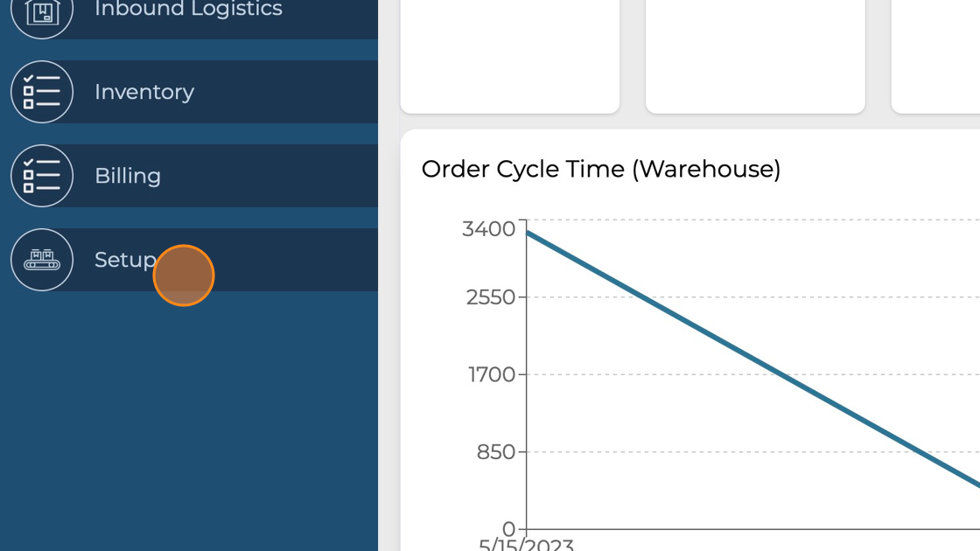Click the 5/15/2023 date axis label
This screenshot has height=551, width=980.
tap(526, 544)
